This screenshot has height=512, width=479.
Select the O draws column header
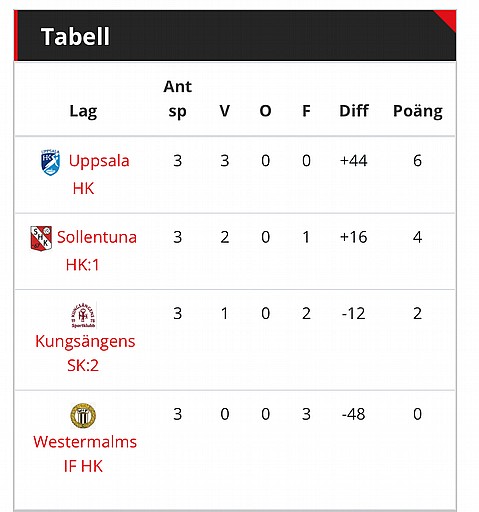tap(265, 111)
